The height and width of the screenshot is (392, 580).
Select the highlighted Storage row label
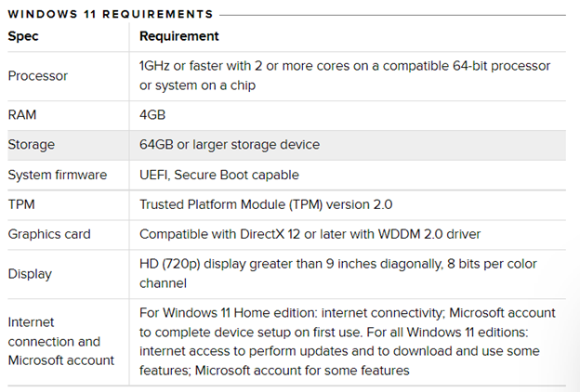point(31,145)
